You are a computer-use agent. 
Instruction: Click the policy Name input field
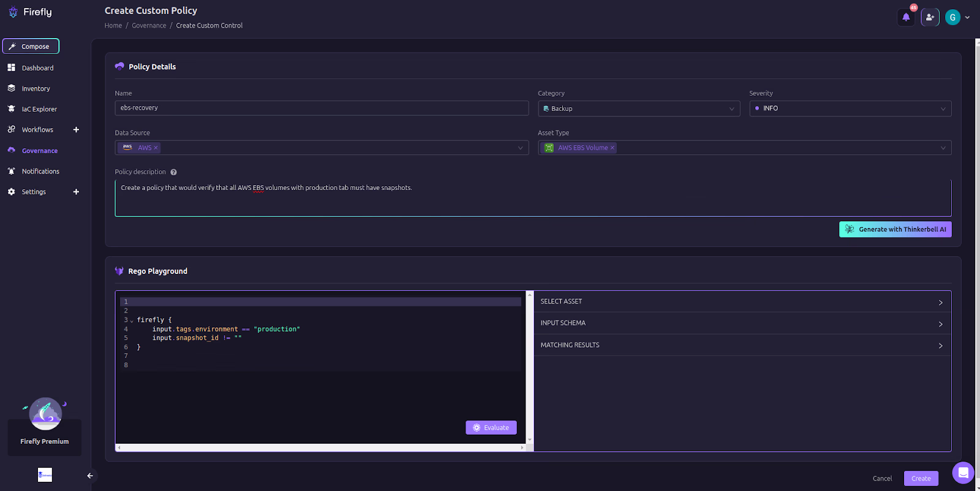coord(322,108)
